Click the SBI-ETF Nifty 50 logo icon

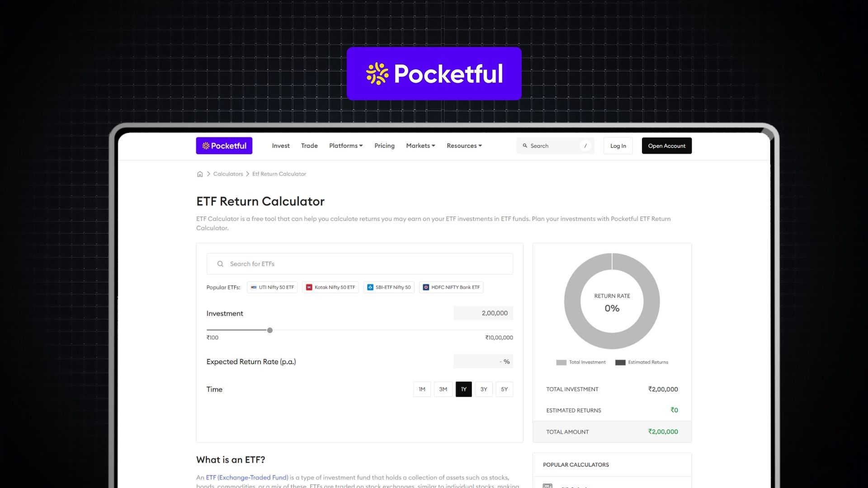(370, 287)
